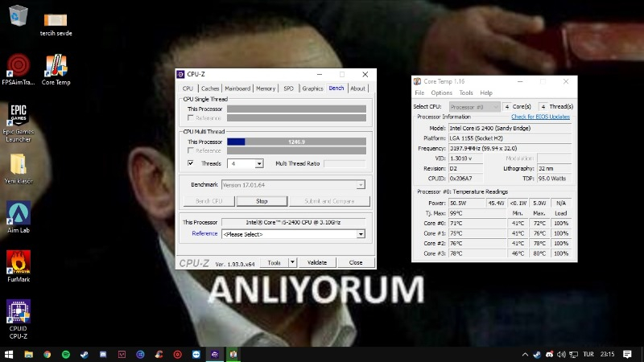The width and height of the screenshot is (644, 362).
Task: Switch to the CPU tab in CPU-Z
Action: click(x=188, y=88)
